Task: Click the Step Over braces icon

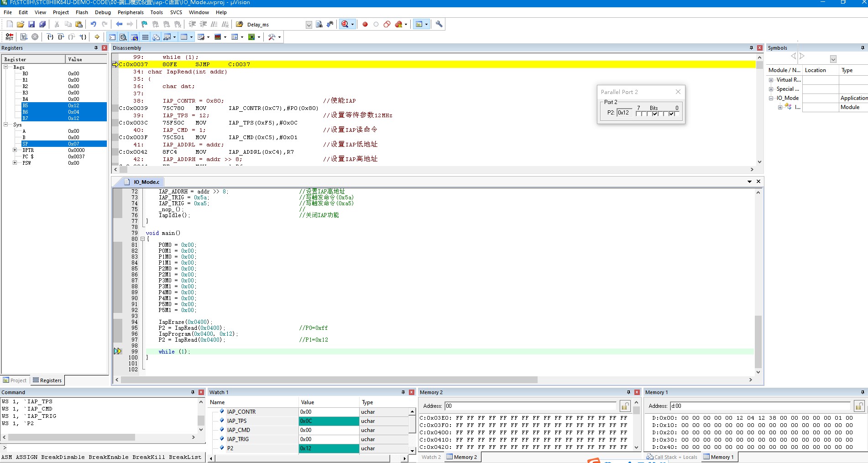Action: point(61,37)
